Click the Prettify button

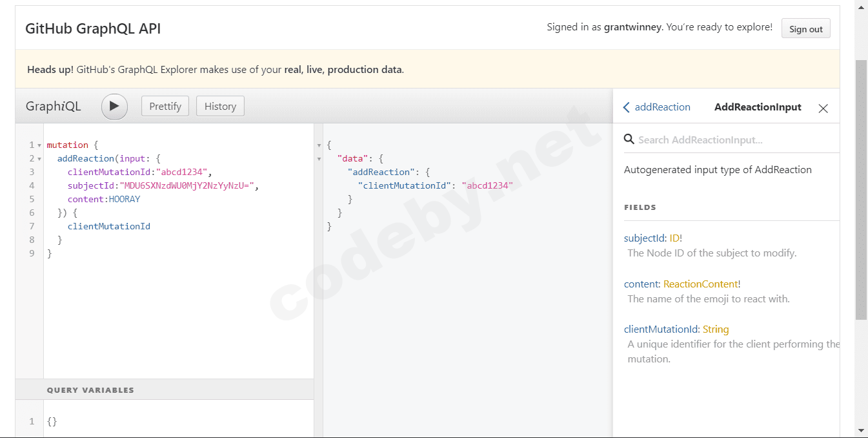pos(165,107)
